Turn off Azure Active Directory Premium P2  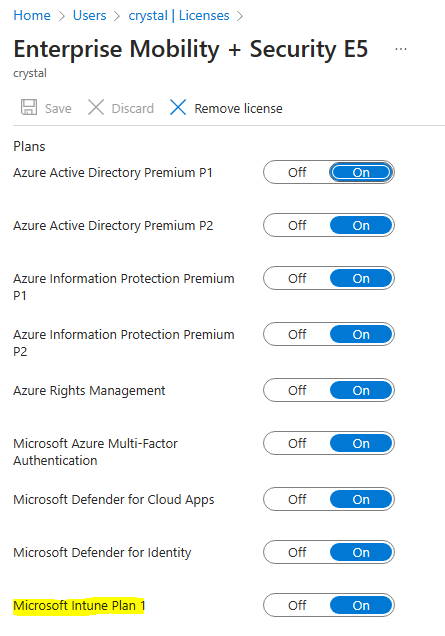coord(297,225)
